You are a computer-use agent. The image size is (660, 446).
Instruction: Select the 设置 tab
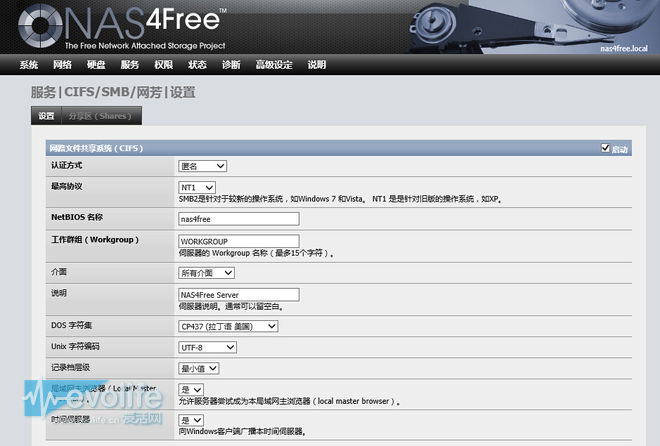pyautogui.click(x=46, y=116)
